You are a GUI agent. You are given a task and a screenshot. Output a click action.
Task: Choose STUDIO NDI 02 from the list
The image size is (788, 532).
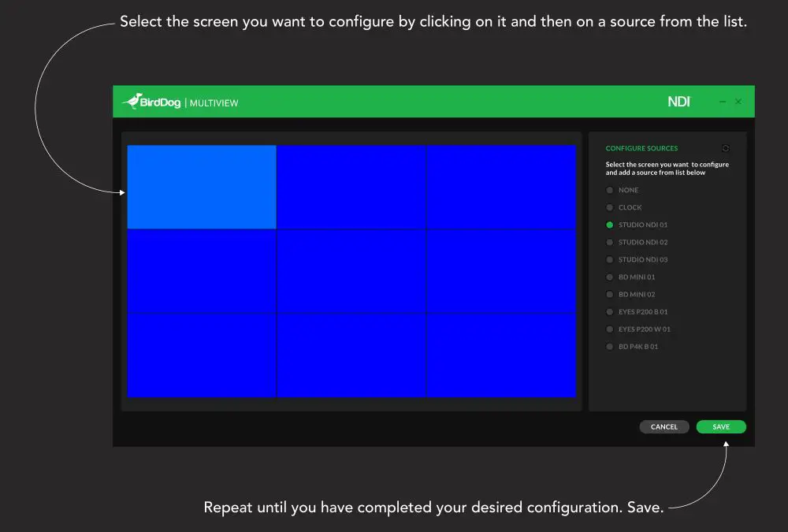coord(640,242)
